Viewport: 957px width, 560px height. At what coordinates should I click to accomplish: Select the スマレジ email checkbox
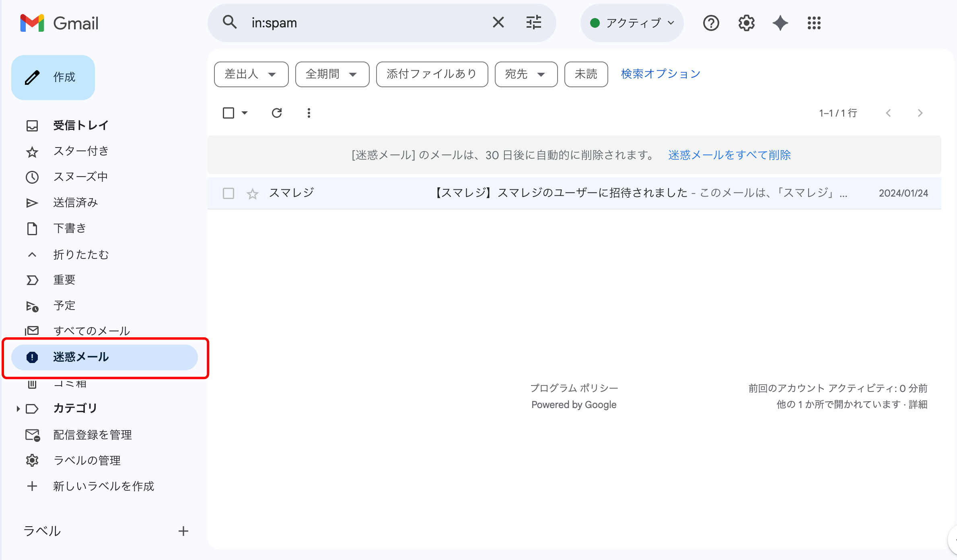point(228,193)
